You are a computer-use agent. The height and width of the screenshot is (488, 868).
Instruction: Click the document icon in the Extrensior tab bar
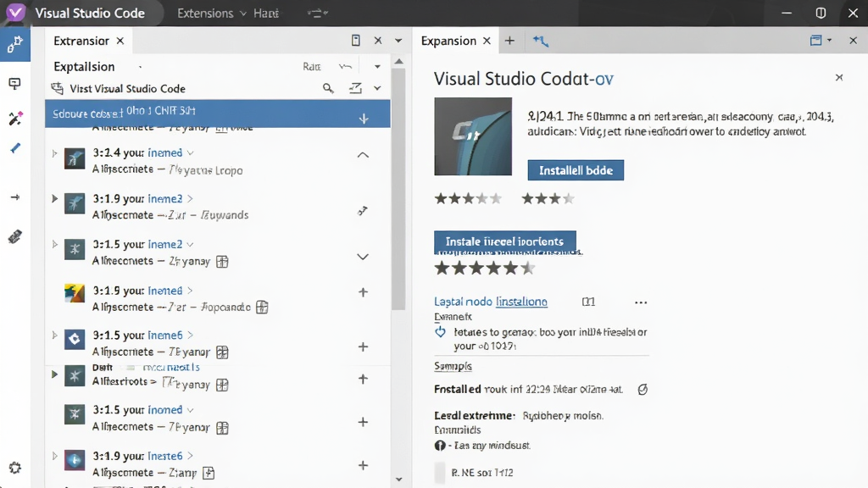pyautogui.click(x=356, y=41)
